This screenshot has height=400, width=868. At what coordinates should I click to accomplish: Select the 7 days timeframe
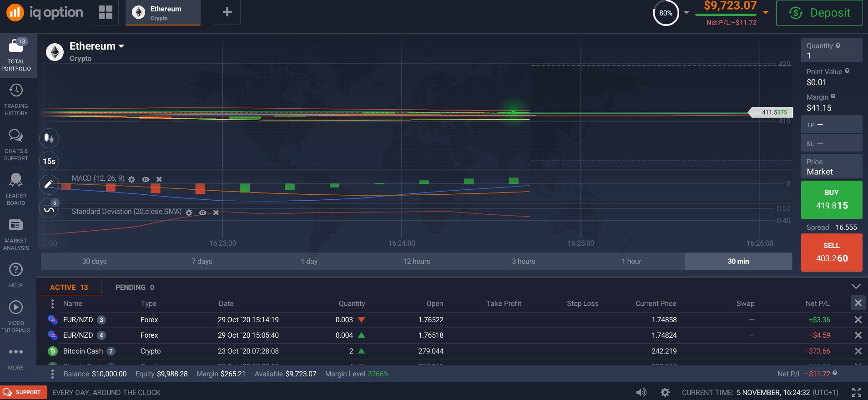(x=202, y=261)
